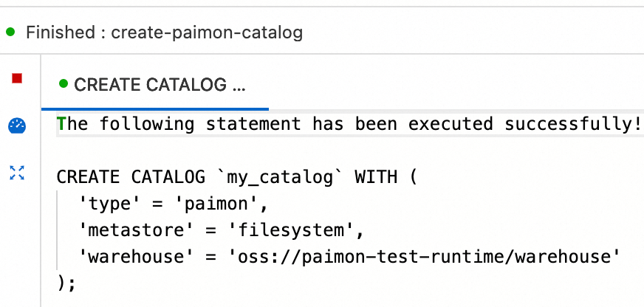Screen dimensions: 644x307
Task: Click the Finished : create-paimon-catalog status label
Action: point(164,33)
